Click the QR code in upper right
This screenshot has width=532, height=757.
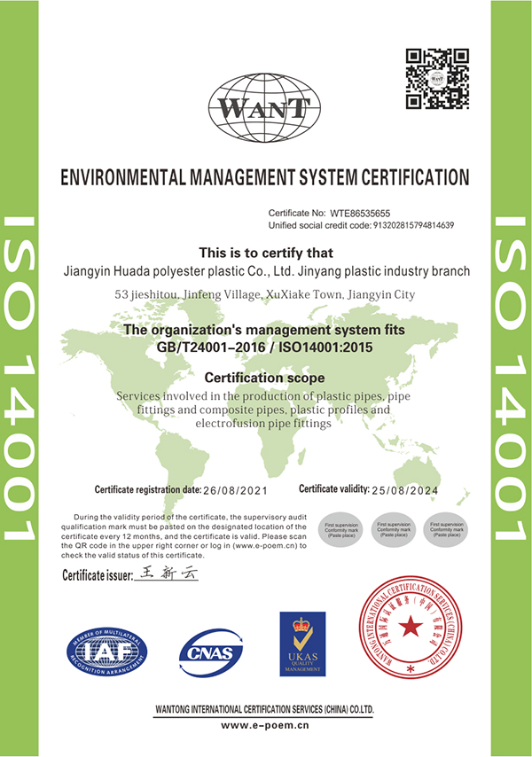pos(437,79)
